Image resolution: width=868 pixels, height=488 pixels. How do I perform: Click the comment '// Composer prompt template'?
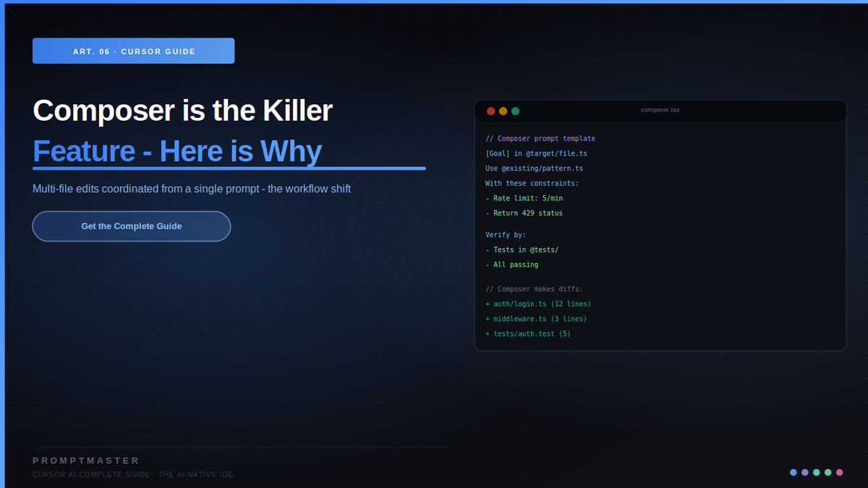coord(540,139)
